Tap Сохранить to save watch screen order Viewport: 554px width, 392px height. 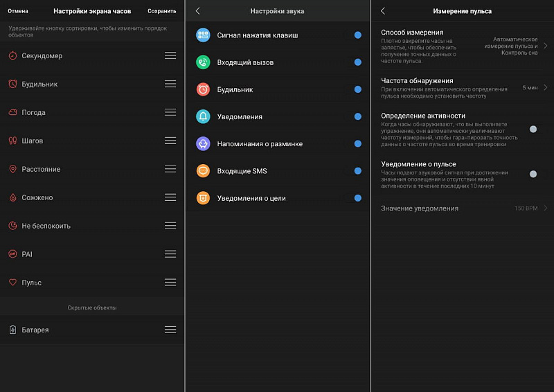click(161, 11)
